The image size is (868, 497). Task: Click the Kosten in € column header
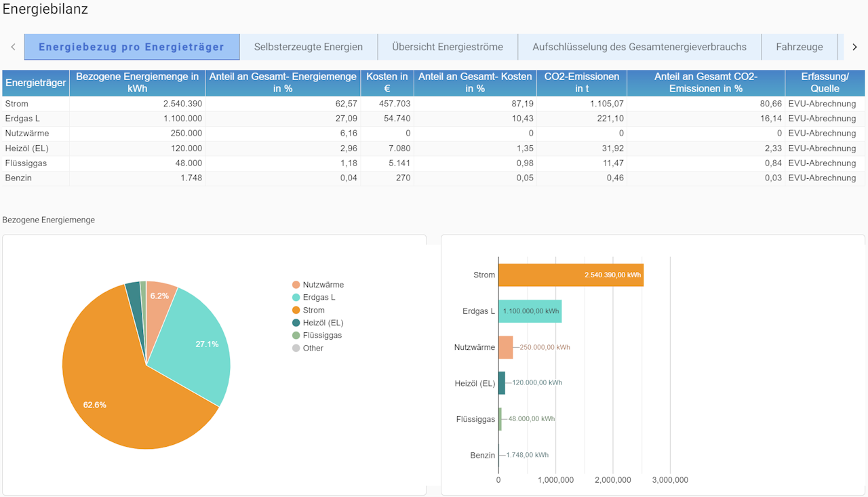click(387, 83)
